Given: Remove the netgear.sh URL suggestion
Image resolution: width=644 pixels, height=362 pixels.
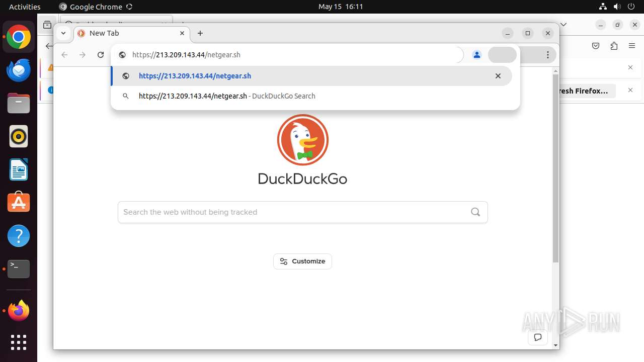Looking at the screenshot, I should [498, 76].
